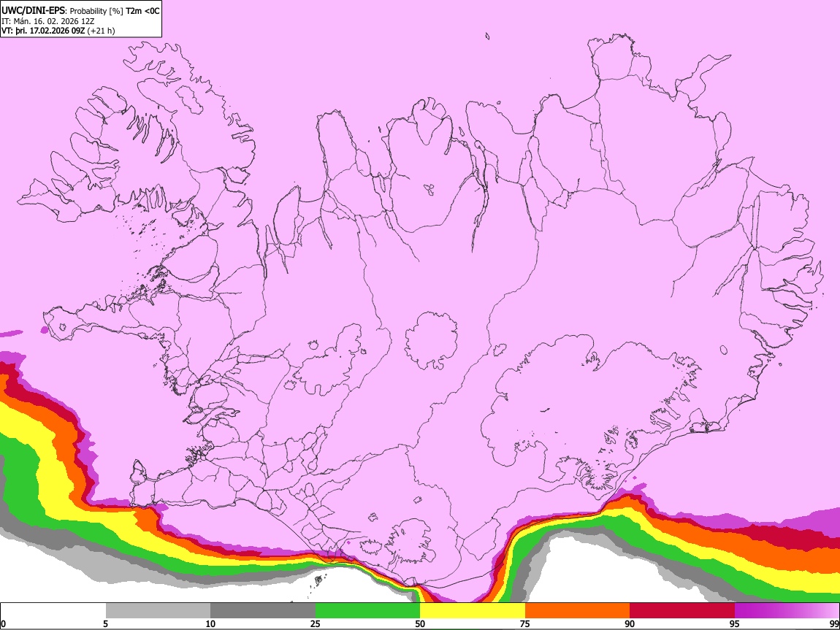Click the '(+21 h)' forecast offset text
Screen dimensions: 840x630
click(x=101, y=31)
